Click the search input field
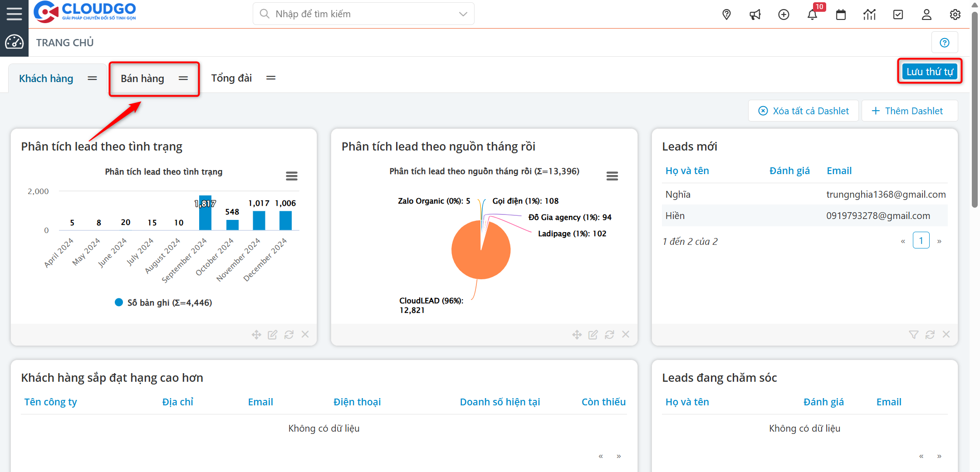The width and height of the screenshot is (980, 472). (x=358, y=14)
